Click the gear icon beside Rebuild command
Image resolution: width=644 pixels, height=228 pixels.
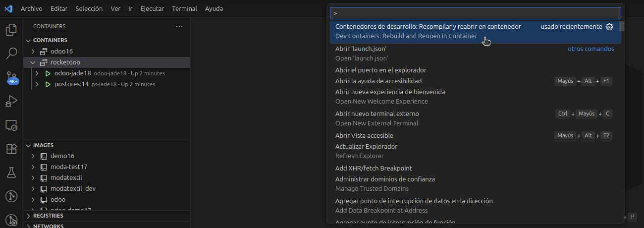click(610, 27)
